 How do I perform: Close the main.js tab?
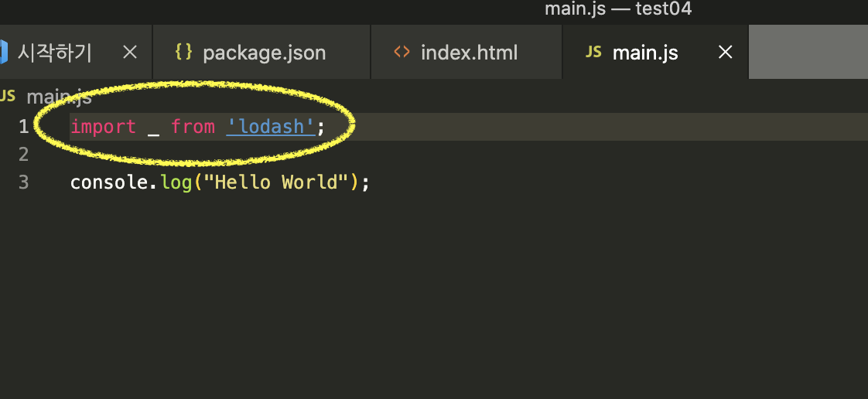tap(725, 53)
